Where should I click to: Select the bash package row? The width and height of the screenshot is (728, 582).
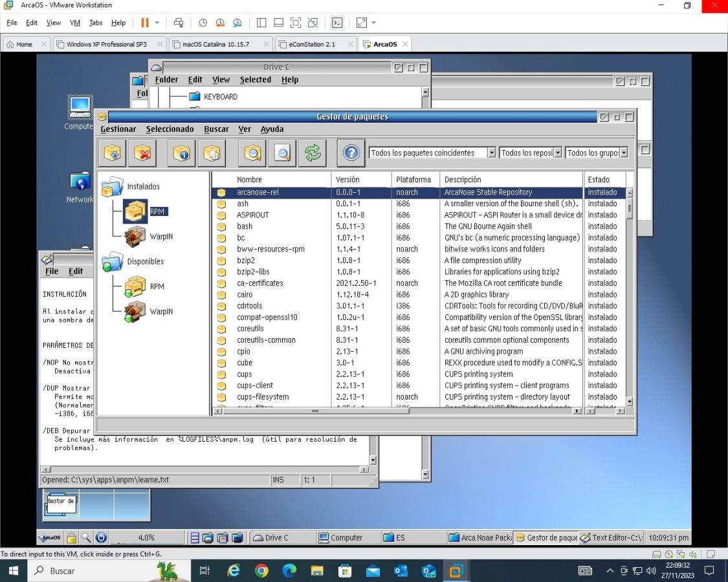245,226
